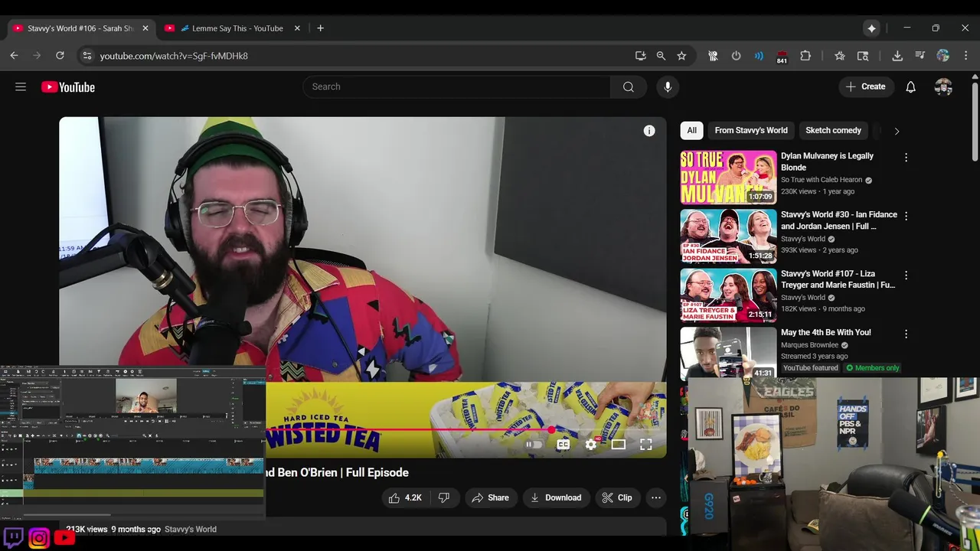The image size is (980, 551).
Task: Open extension with 841 badge
Action: (782, 57)
